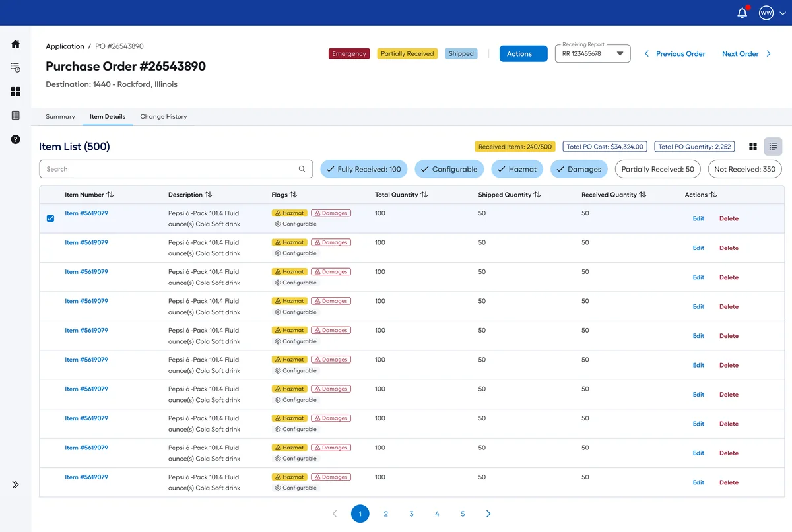792x532 pixels.
Task: Open the Change History tab
Action: tap(164, 116)
